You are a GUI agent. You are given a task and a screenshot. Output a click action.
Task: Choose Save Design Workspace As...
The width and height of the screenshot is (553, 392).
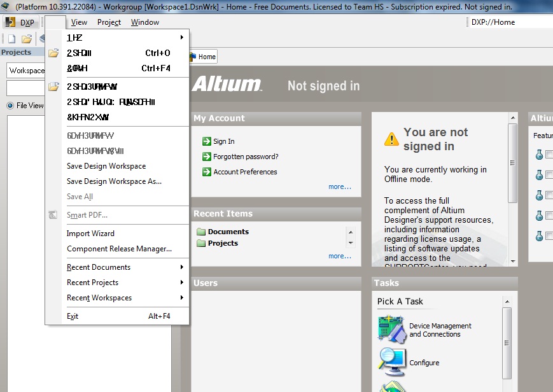[x=118, y=181]
